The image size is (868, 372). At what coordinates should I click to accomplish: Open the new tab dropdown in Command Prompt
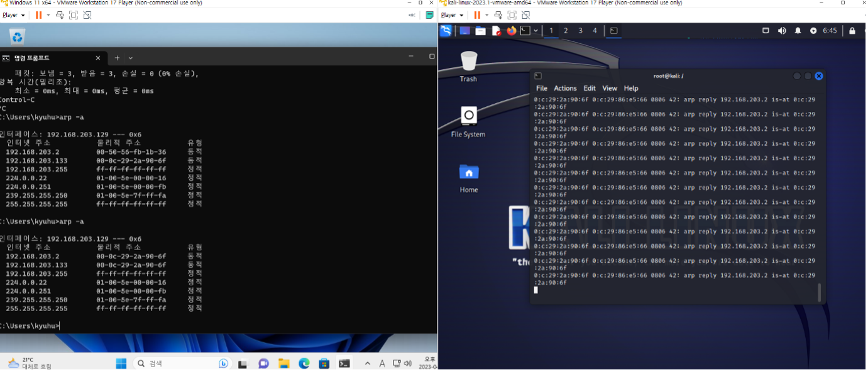coord(131,58)
